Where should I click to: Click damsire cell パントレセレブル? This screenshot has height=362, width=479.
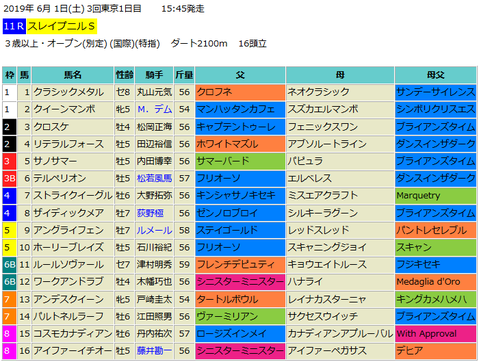(x=436, y=230)
